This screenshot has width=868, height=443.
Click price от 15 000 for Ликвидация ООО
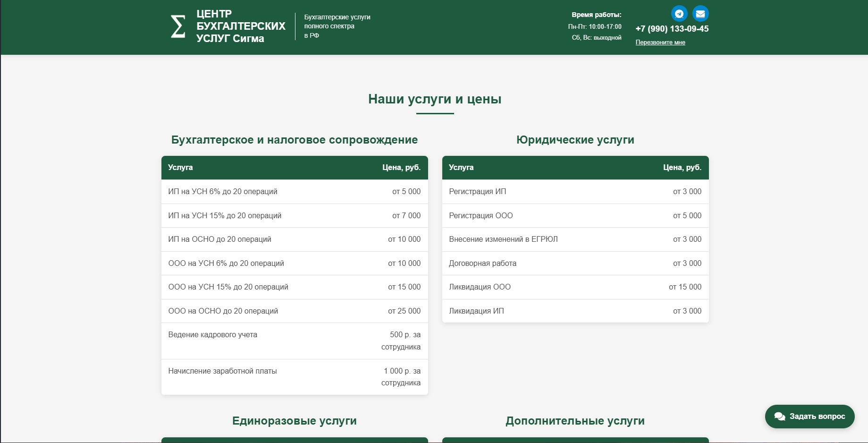[x=685, y=287]
